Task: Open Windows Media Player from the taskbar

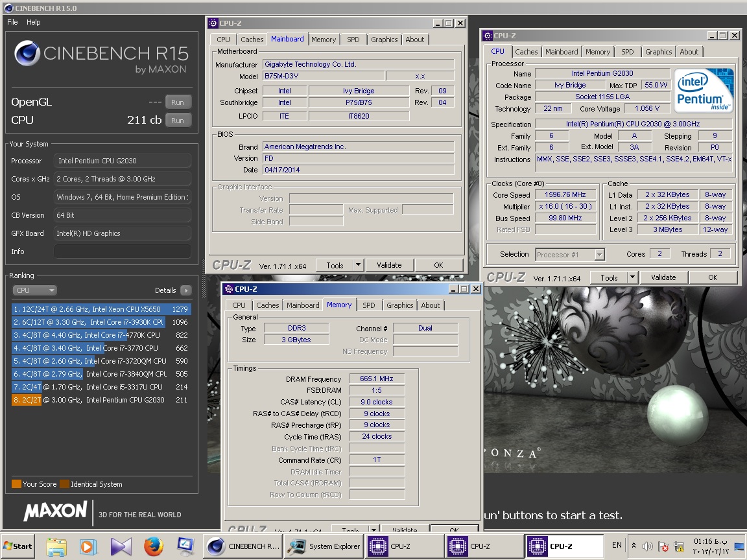Action: tap(88, 546)
